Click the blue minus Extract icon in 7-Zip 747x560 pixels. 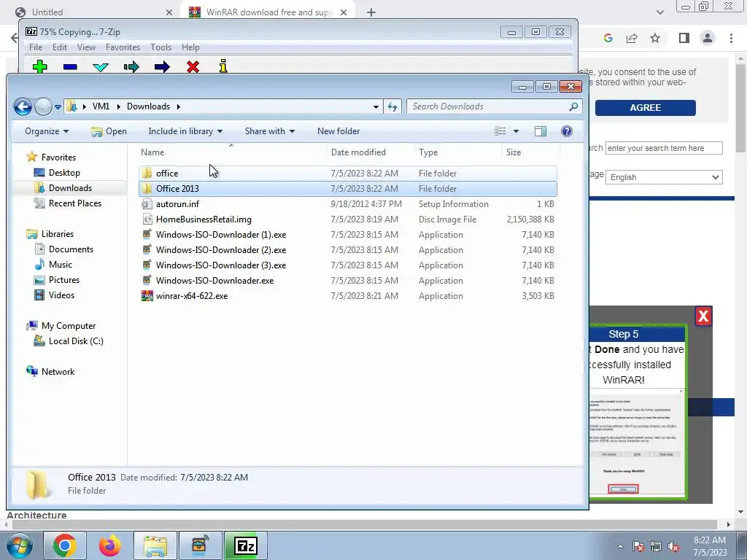(x=70, y=66)
